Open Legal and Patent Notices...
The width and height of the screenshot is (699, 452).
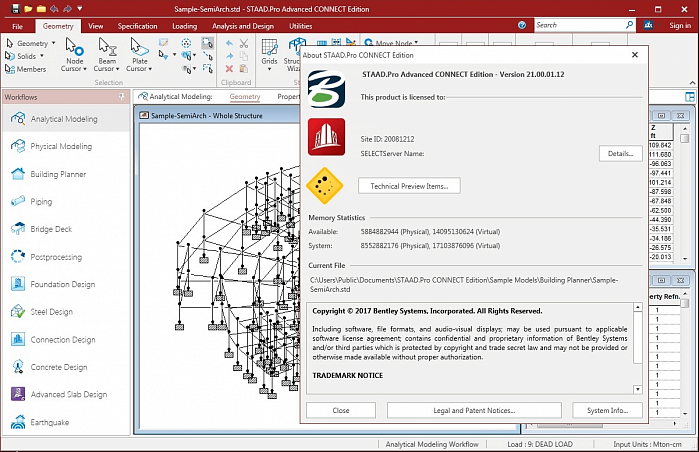(474, 410)
